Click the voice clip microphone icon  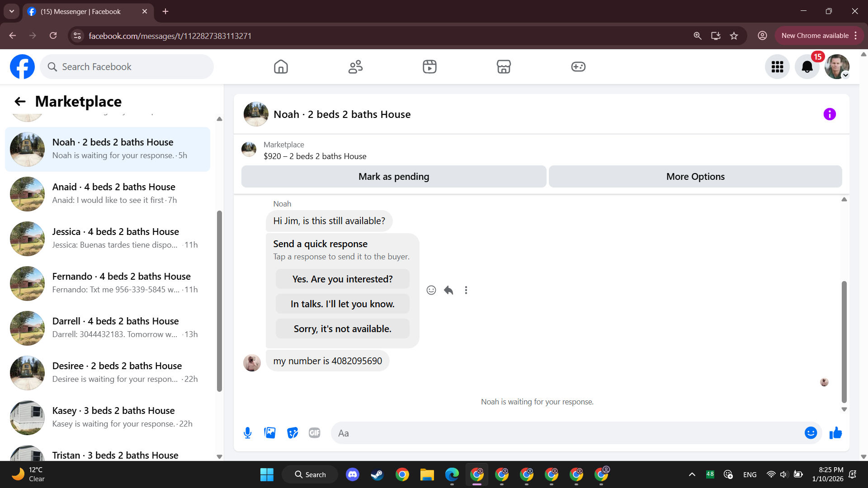(247, 433)
